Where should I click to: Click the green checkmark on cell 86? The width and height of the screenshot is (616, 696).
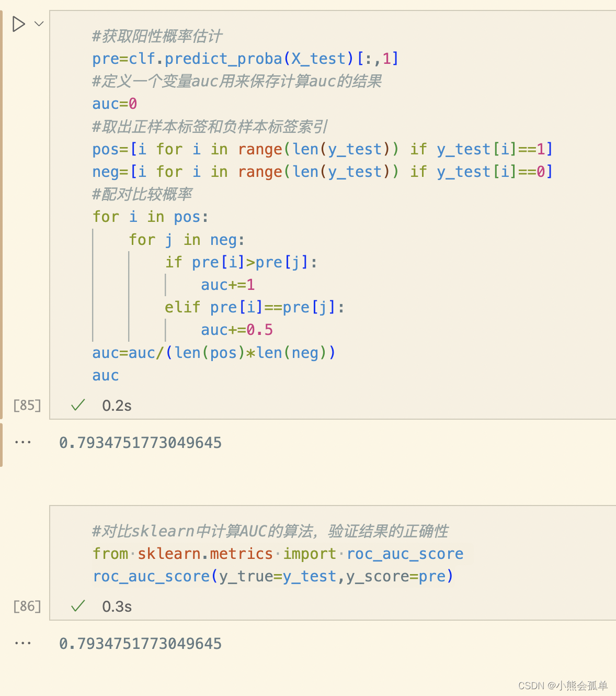77,606
